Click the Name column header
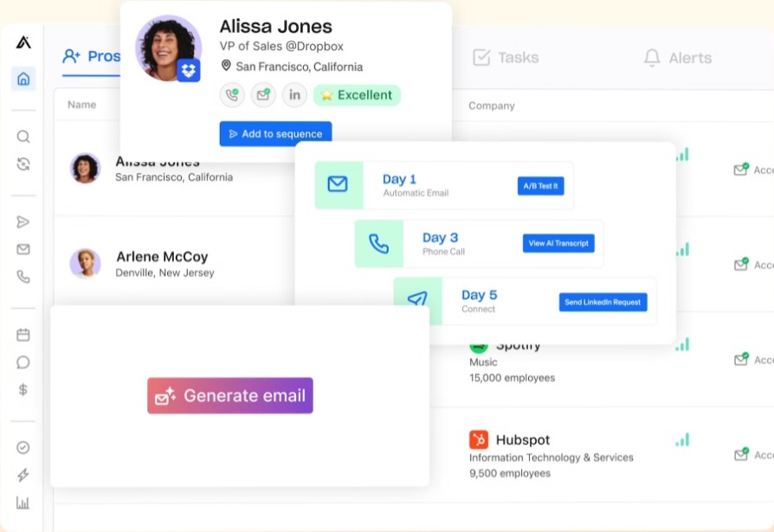Image resolution: width=774 pixels, height=532 pixels. [82, 105]
